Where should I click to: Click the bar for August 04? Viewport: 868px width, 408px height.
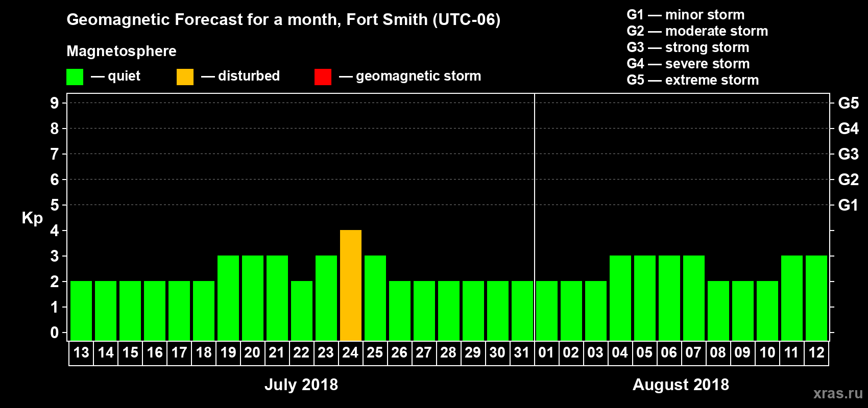click(620, 298)
